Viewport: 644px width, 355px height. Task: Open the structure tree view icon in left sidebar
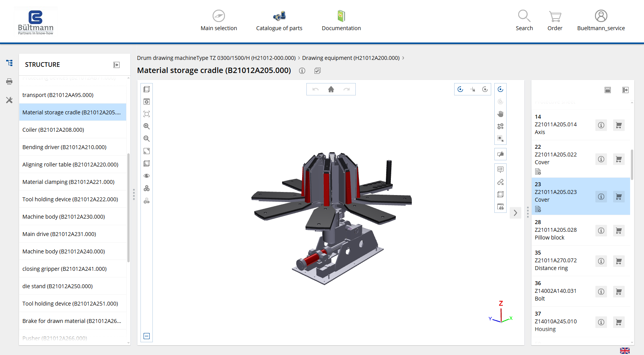9,63
